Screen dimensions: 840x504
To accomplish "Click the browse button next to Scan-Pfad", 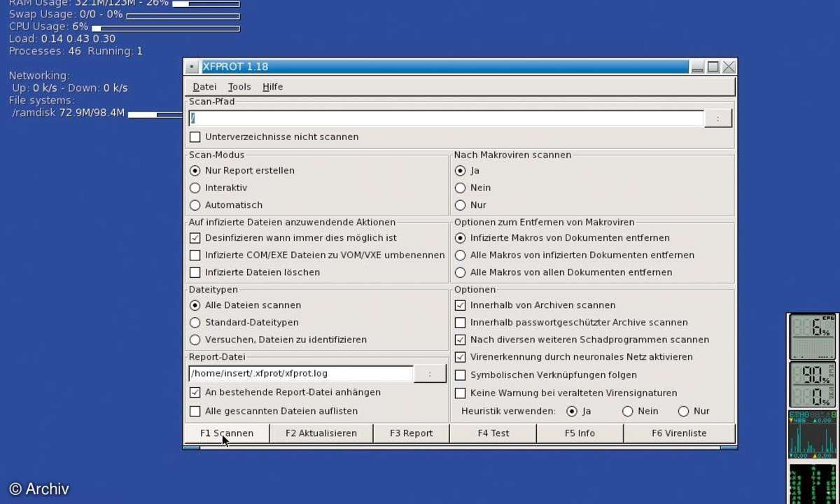I will 718,118.
